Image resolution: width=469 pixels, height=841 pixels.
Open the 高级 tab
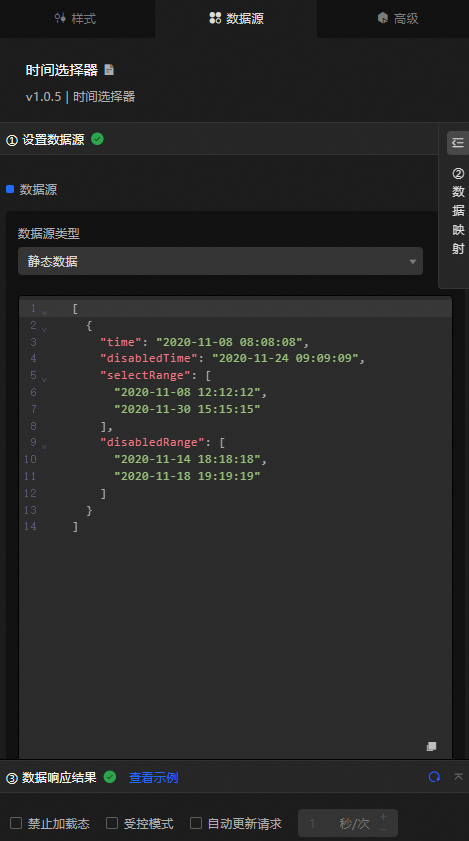click(x=398, y=19)
